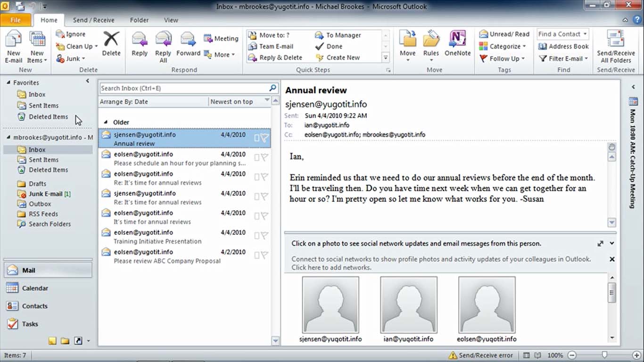Flag the Annual review message
Screen dimensions: 644x362
264,138
